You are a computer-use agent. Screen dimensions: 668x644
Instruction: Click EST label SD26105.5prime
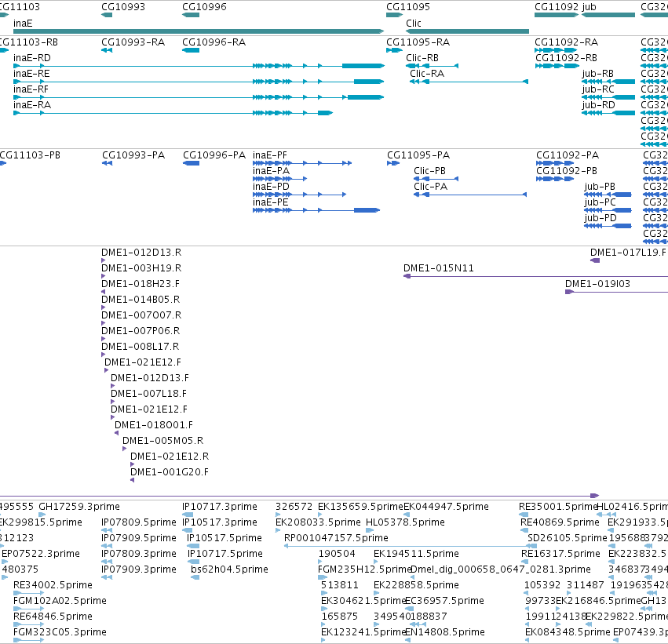click(567, 538)
